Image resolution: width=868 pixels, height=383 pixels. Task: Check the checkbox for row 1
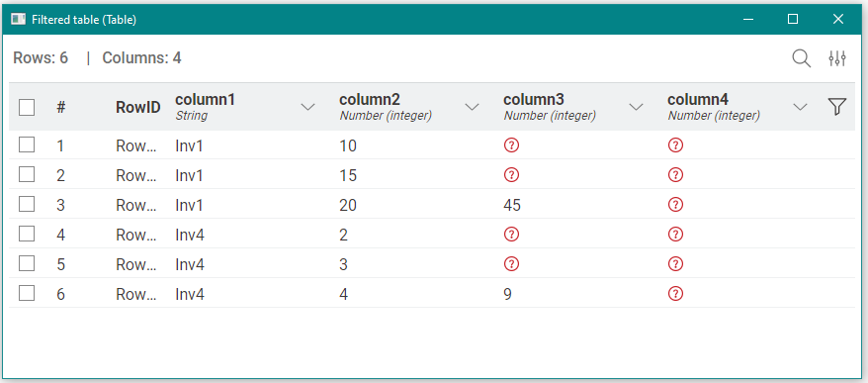pos(27,145)
